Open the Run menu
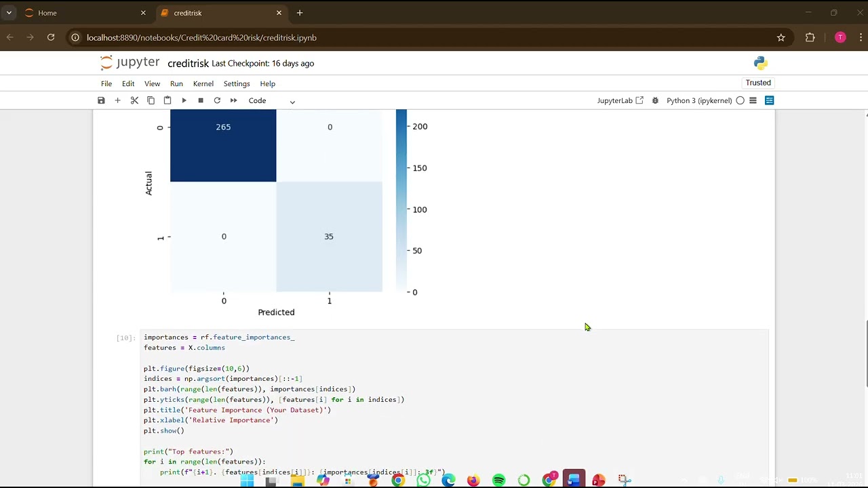Image resolution: width=868 pixels, height=488 pixels. coord(176,83)
